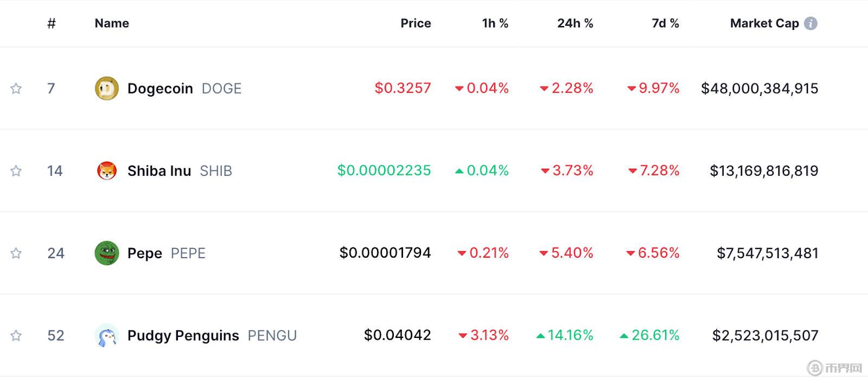Favorite Pepe with its star icon
The height and width of the screenshot is (383, 868).
16,253
